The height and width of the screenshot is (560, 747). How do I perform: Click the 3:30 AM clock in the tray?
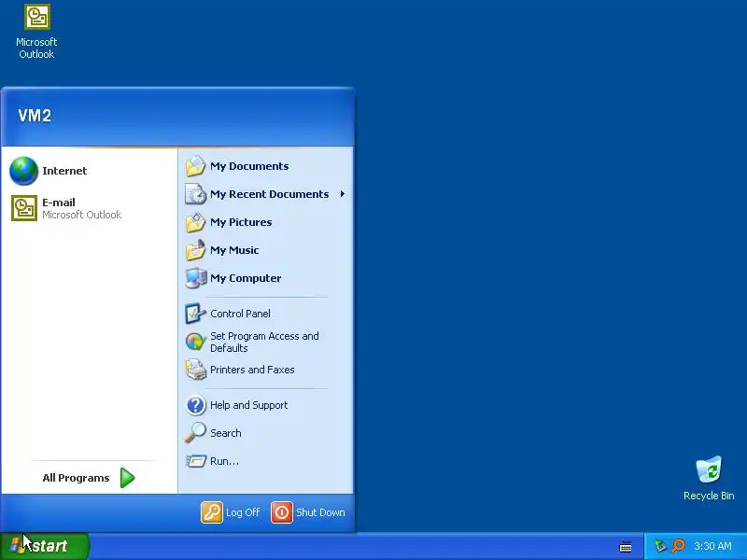pyautogui.click(x=712, y=546)
